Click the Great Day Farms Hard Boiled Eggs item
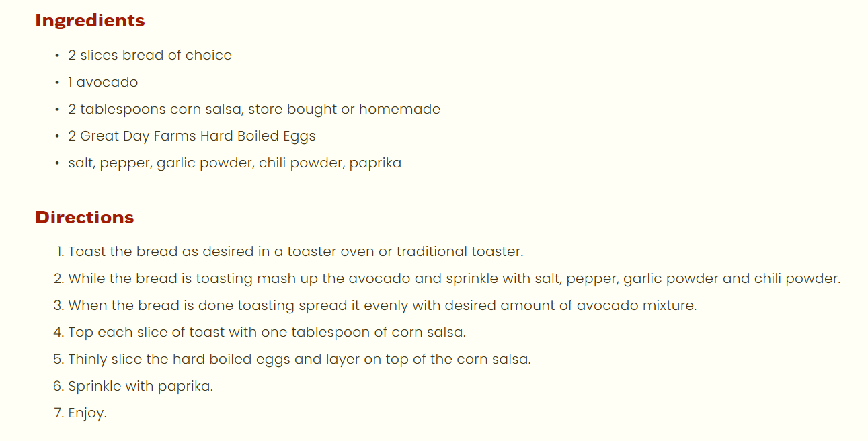868x441 pixels. point(192,136)
